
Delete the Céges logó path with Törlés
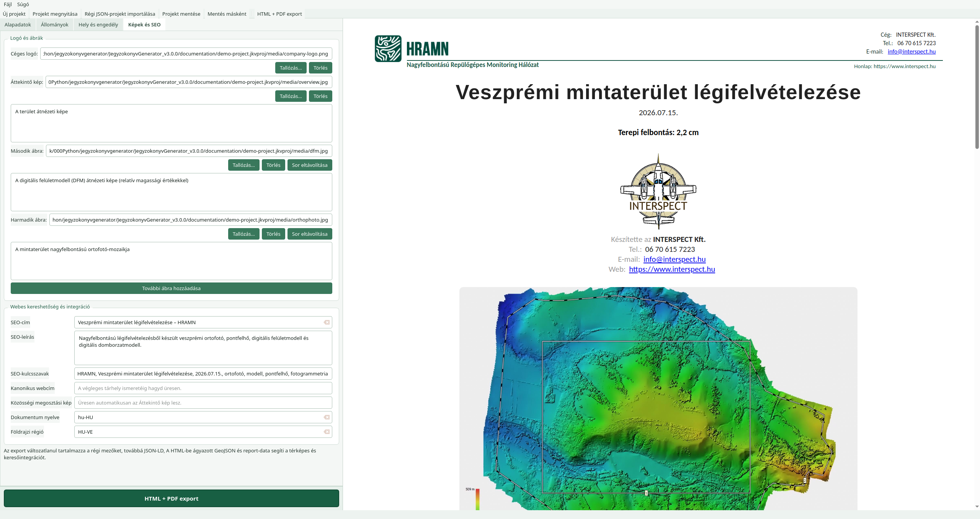click(x=320, y=68)
